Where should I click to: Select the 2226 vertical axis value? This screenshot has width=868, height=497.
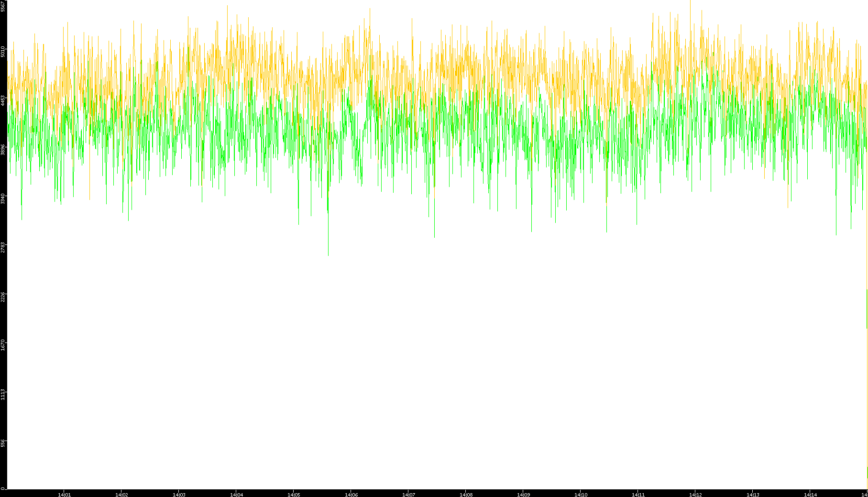tap(3, 297)
